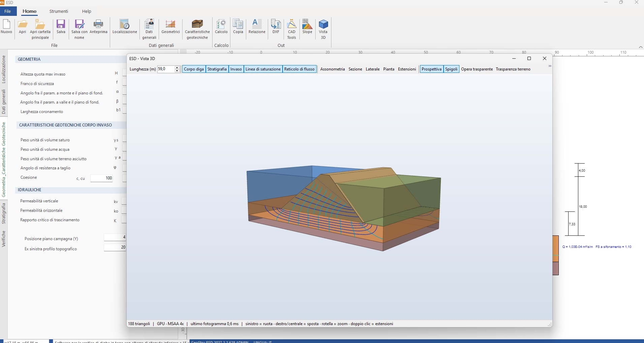Switch to Sezione view
The height and width of the screenshot is (343, 644).
pos(355,69)
